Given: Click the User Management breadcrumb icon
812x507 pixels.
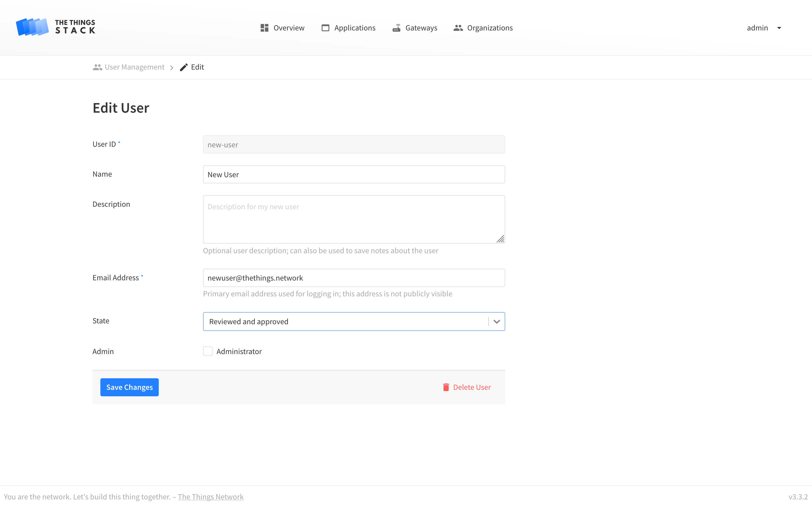Looking at the screenshot, I should [97, 67].
